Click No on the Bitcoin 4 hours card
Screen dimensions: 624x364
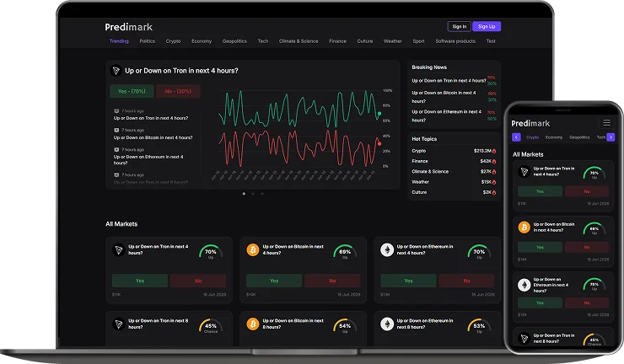point(332,281)
